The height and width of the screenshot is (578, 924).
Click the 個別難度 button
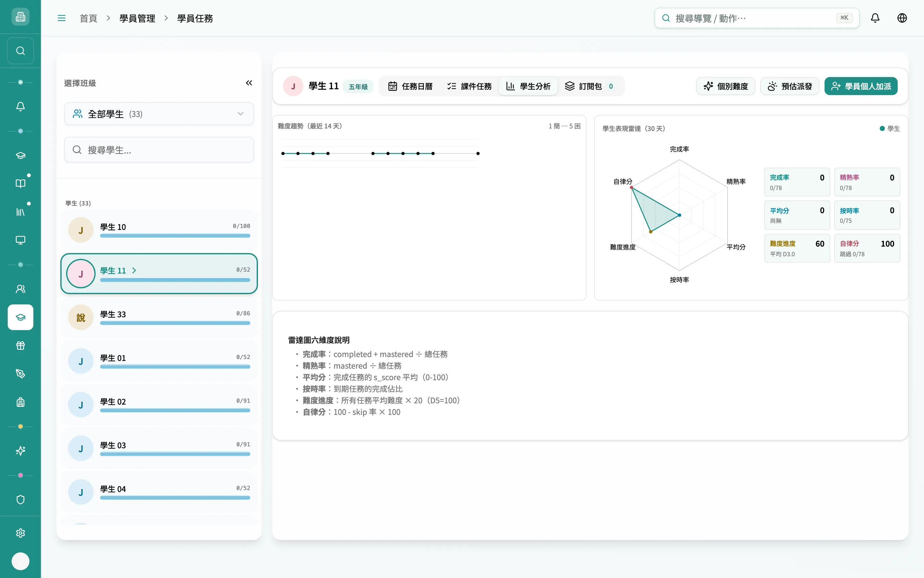725,86
